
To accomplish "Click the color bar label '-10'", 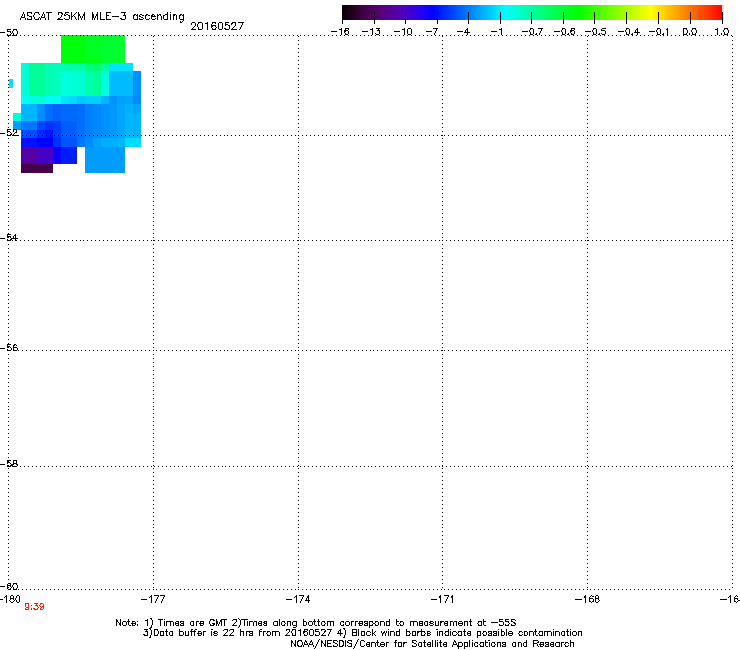I will [403, 32].
